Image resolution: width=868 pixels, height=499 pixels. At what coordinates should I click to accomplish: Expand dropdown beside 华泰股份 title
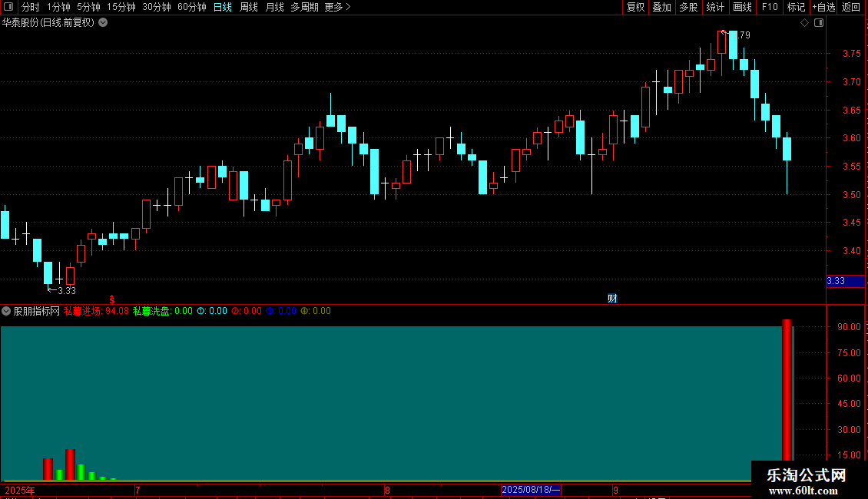tap(103, 23)
